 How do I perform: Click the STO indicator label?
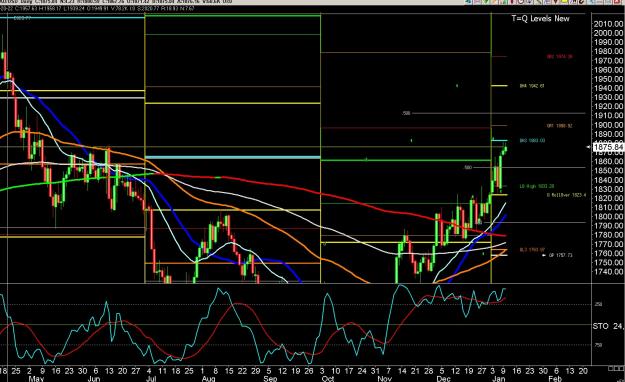tap(600, 326)
